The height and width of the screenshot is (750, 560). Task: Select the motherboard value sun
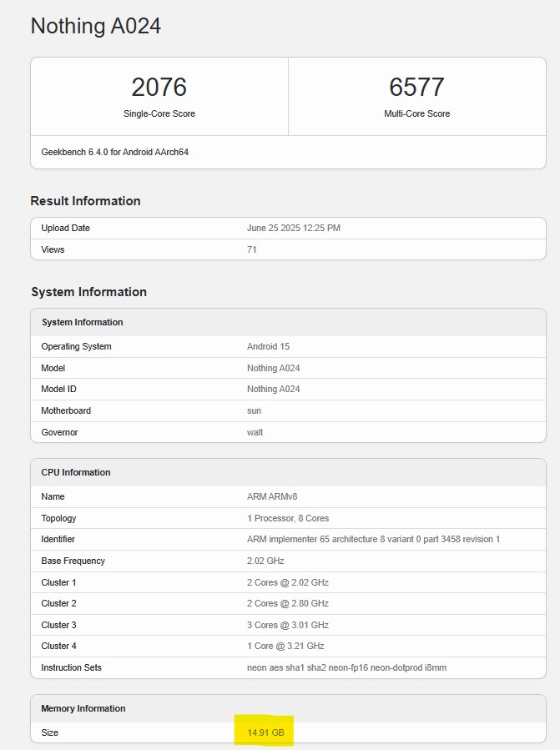click(255, 411)
